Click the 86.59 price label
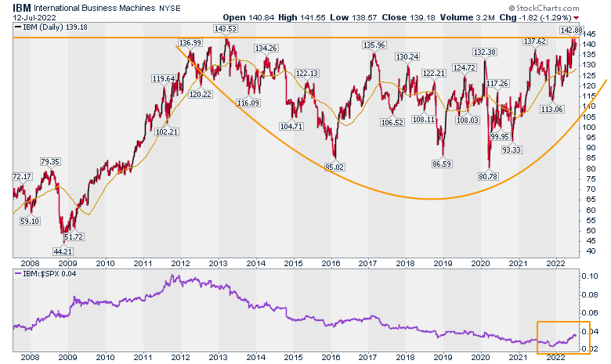611x364 pixels. [x=442, y=164]
